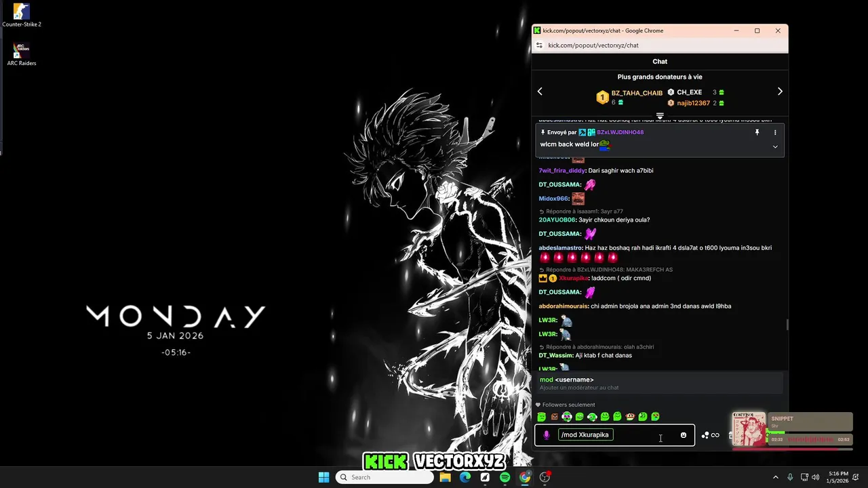Click najib12367 donor name
The width and height of the screenshot is (868, 488).
[693, 103]
